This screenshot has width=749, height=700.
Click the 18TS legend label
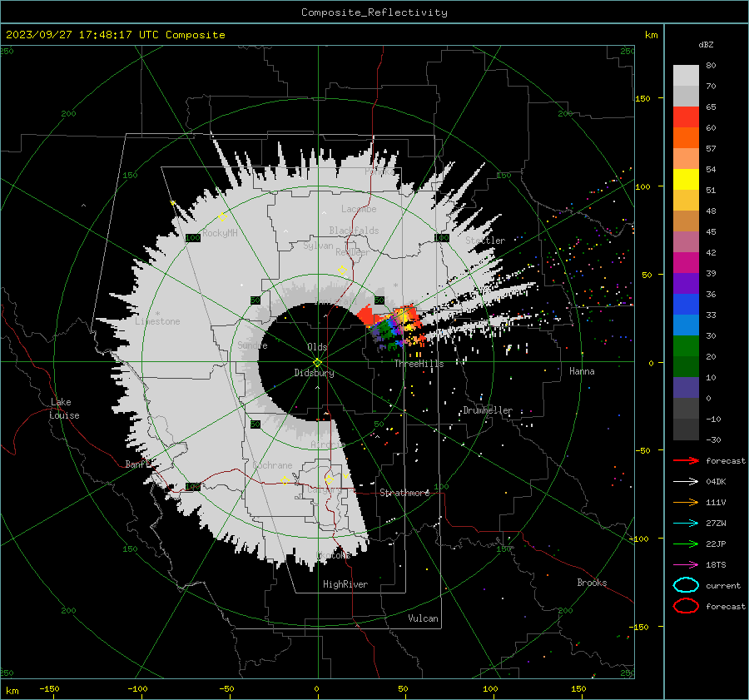click(716, 565)
